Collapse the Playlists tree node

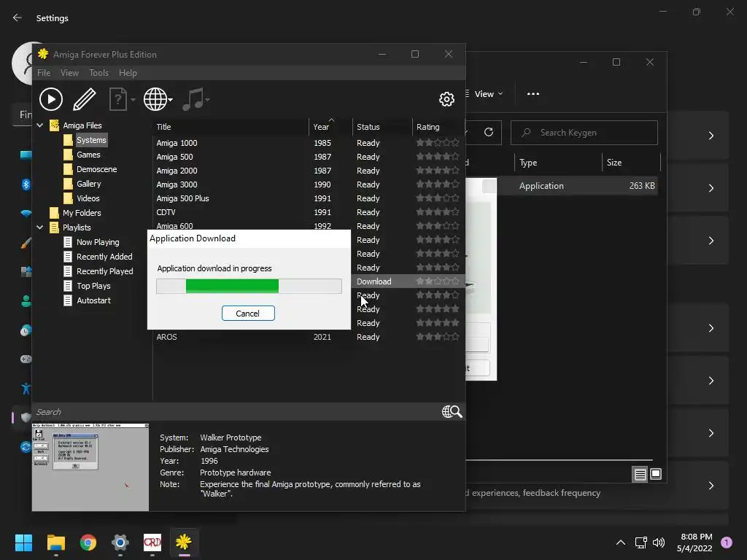click(40, 227)
